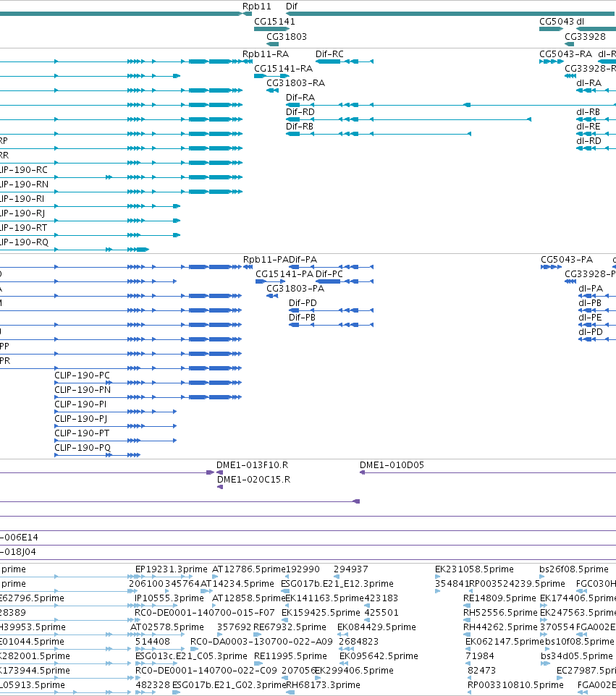Select the Dif-PB protein label
This screenshot has width=616, height=696.
pos(302,318)
